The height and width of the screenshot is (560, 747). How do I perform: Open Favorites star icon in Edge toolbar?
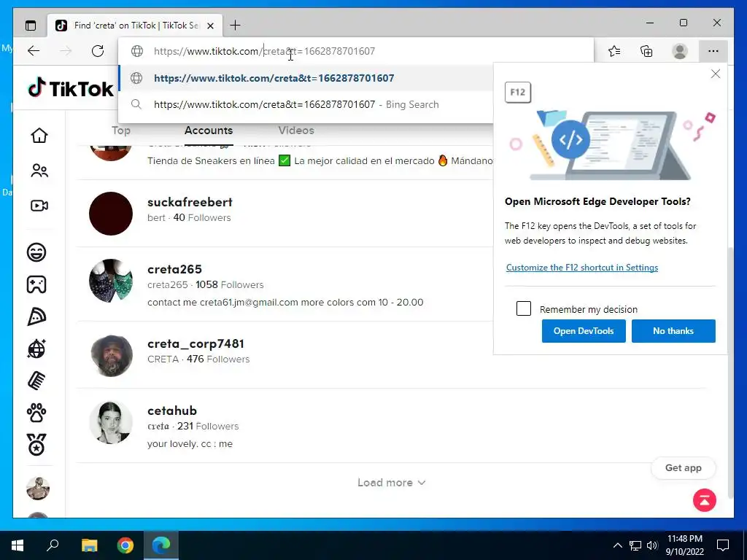[x=614, y=51]
